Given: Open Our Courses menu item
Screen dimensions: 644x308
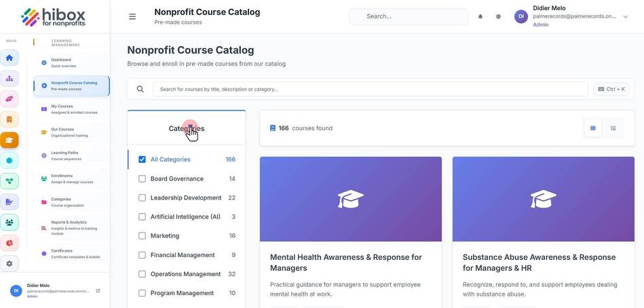Looking at the screenshot, I should coord(71,132).
